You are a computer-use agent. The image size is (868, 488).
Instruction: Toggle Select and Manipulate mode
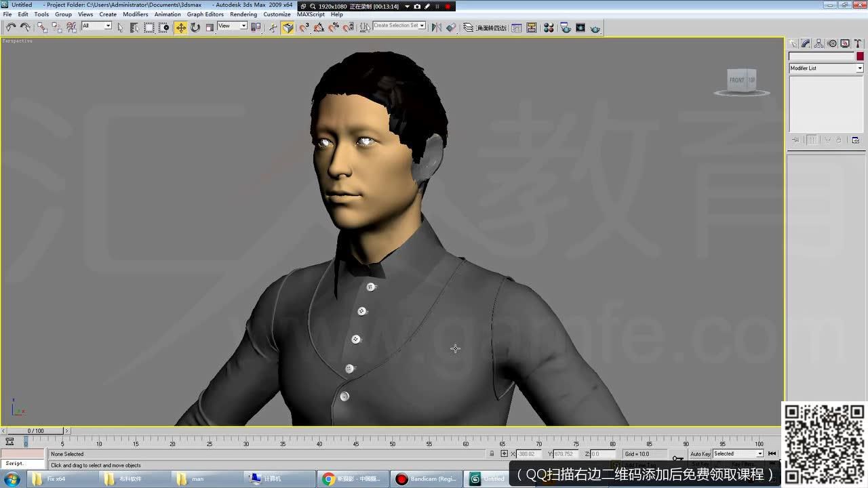[x=273, y=28]
